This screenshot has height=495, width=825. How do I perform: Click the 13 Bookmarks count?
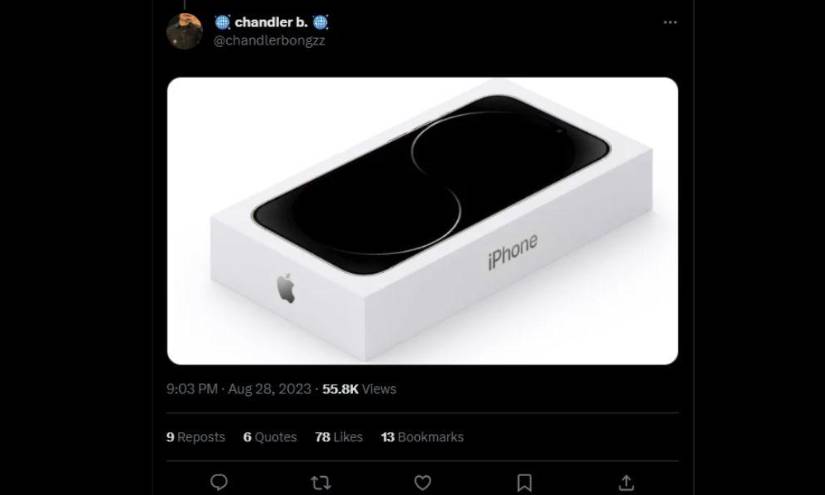(422, 437)
